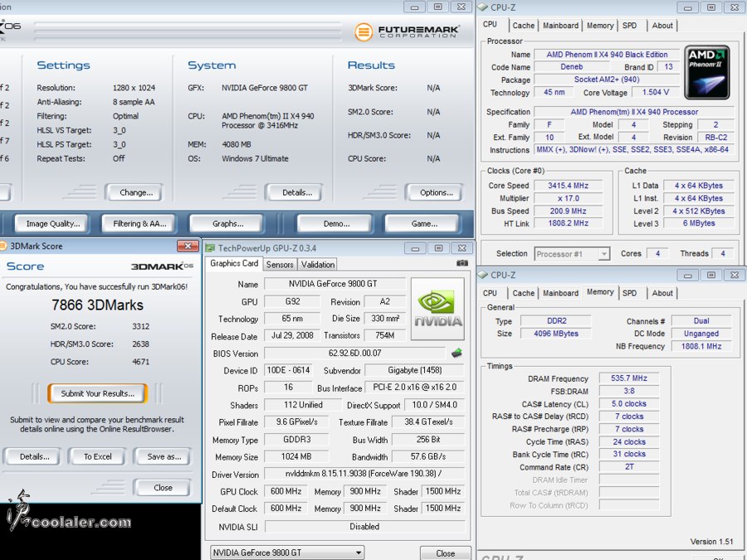The width and height of the screenshot is (747, 560).
Task: Click the GPU-Z screenshot camera icon
Action: tap(461, 263)
